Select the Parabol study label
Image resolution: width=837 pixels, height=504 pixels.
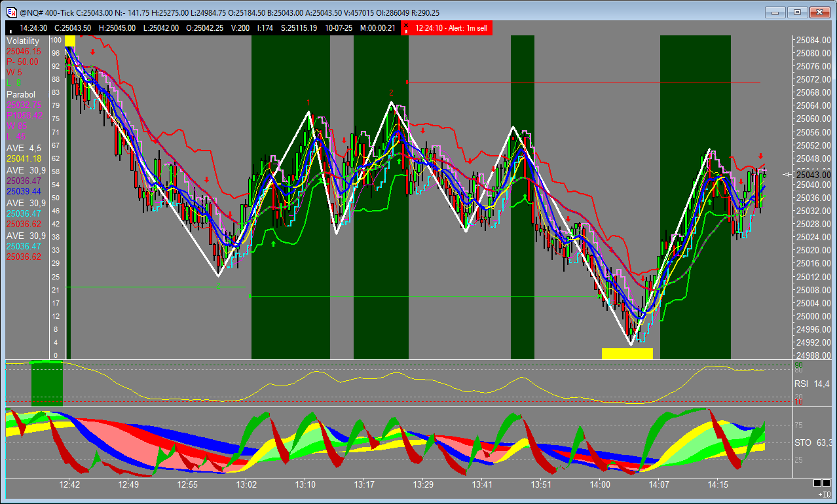click(x=21, y=94)
